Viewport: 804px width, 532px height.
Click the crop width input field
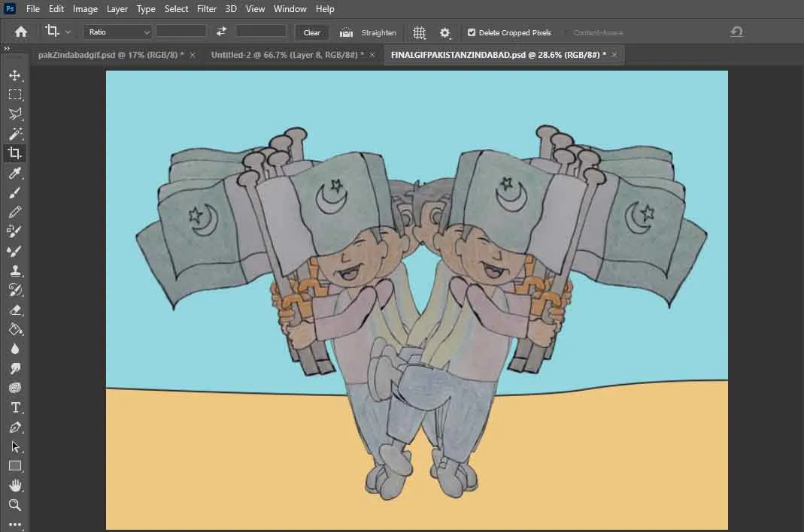(181, 32)
